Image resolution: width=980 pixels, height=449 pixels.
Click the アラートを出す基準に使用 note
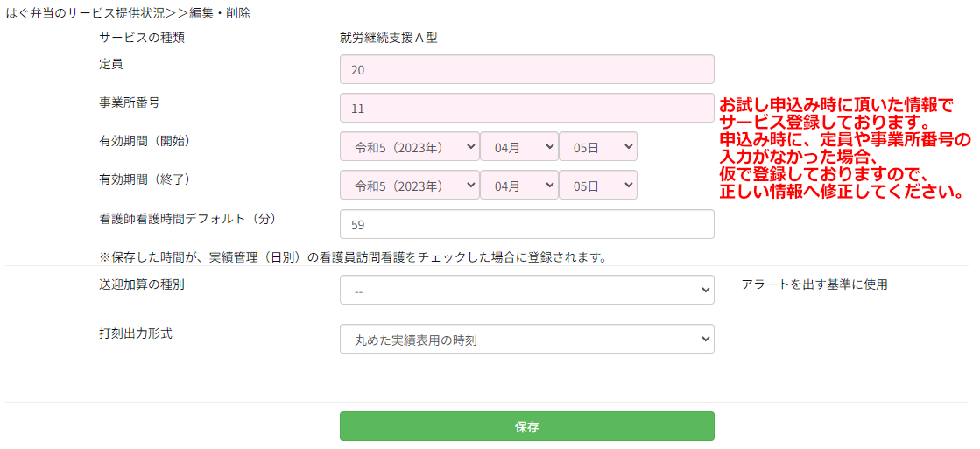click(x=814, y=284)
